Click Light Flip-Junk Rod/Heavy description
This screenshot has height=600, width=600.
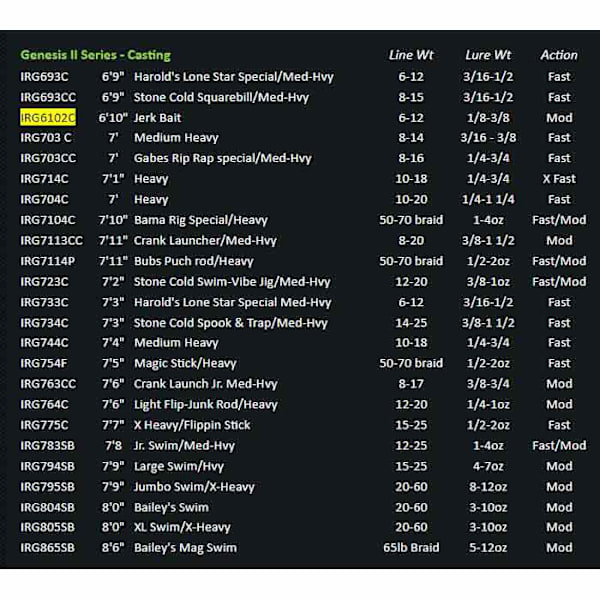click(206, 404)
